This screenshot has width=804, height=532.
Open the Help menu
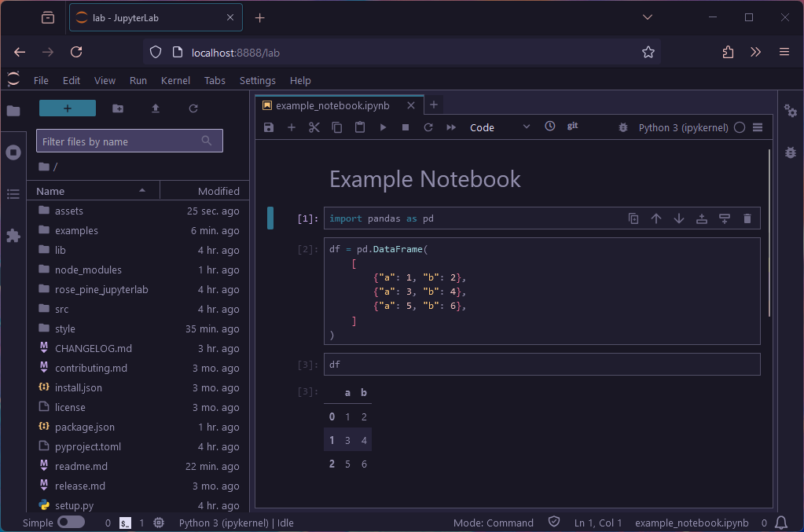tap(300, 80)
